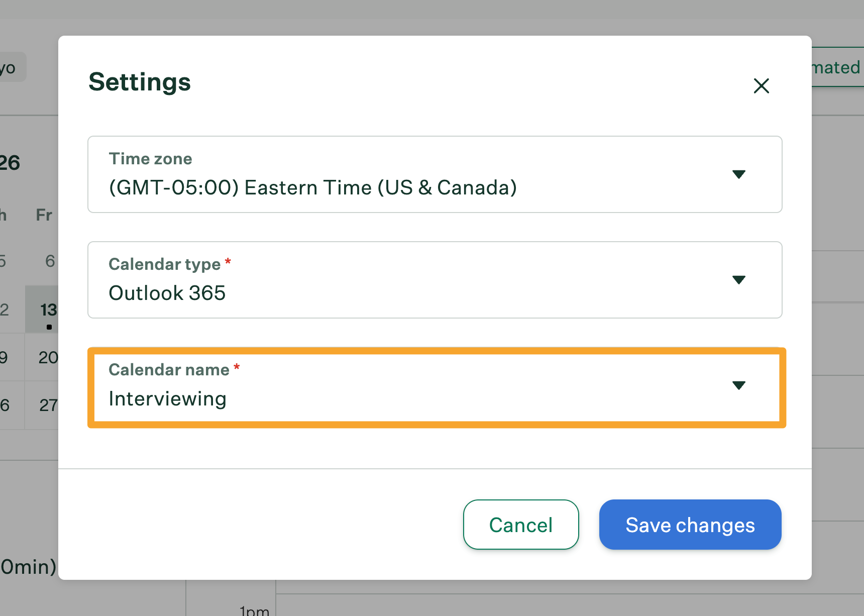
Task: Select date 27 in the mini calendar
Action: (x=48, y=405)
